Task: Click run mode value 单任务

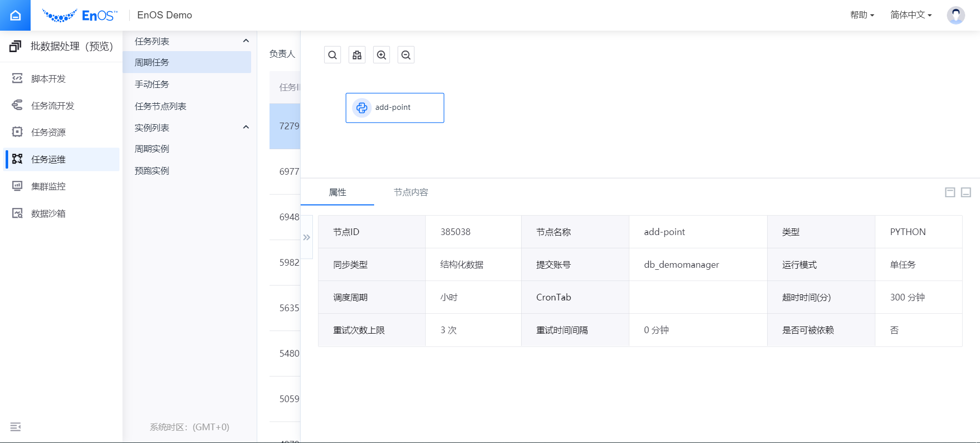Action: [x=903, y=265]
